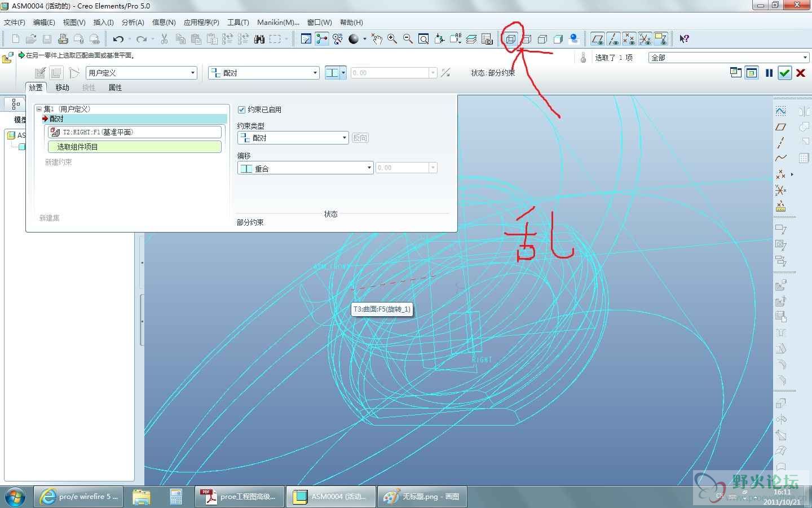Click the Open file folder icon
The height and width of the screenshot is (508, 812).
point(32,39)
